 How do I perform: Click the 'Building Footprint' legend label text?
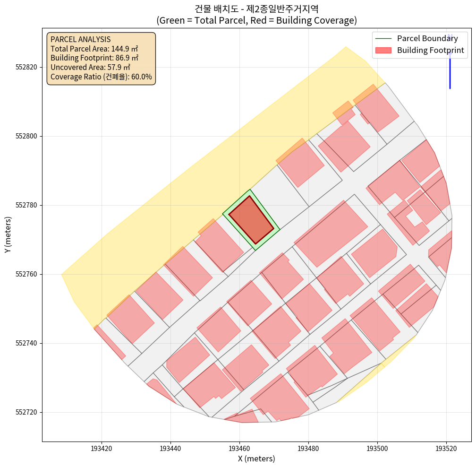click(x=430, y=50)
